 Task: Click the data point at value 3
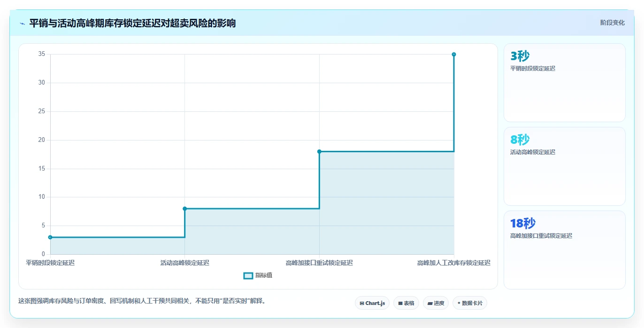[x=50, y=237]
